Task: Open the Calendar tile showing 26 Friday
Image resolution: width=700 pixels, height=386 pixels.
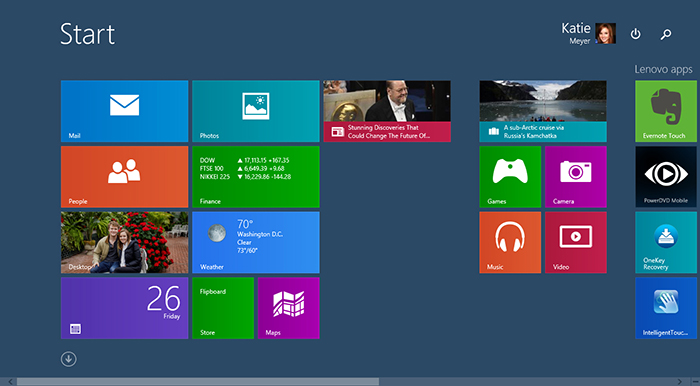Action: tap(125, 308)
